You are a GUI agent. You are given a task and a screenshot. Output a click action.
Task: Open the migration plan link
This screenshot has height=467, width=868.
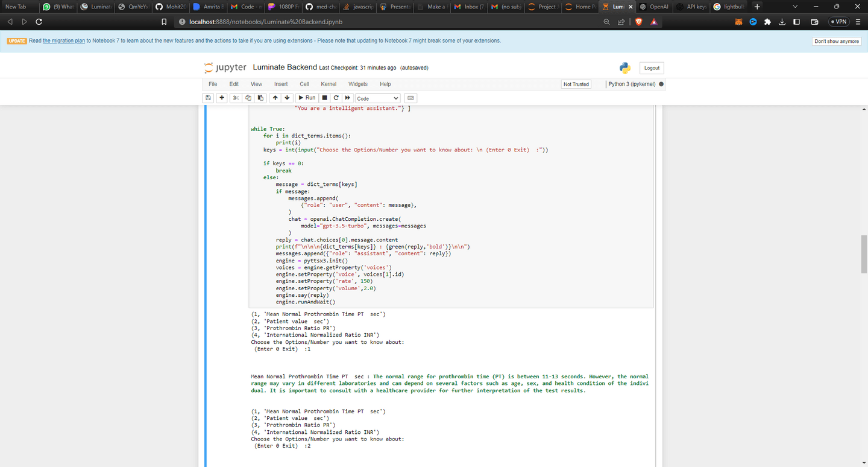64,41
